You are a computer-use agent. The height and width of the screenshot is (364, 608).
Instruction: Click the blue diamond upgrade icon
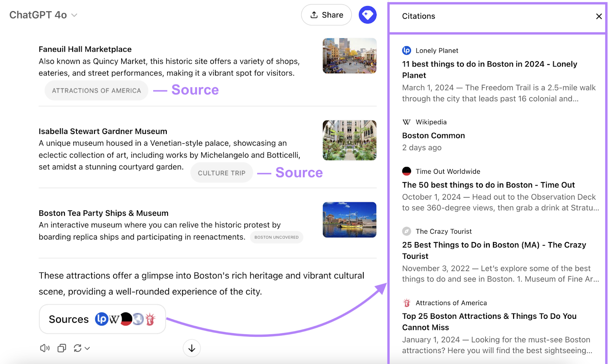point(367,15)
